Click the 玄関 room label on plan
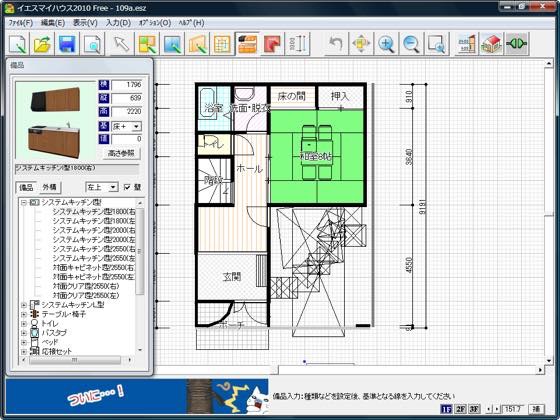 [232, 276]
